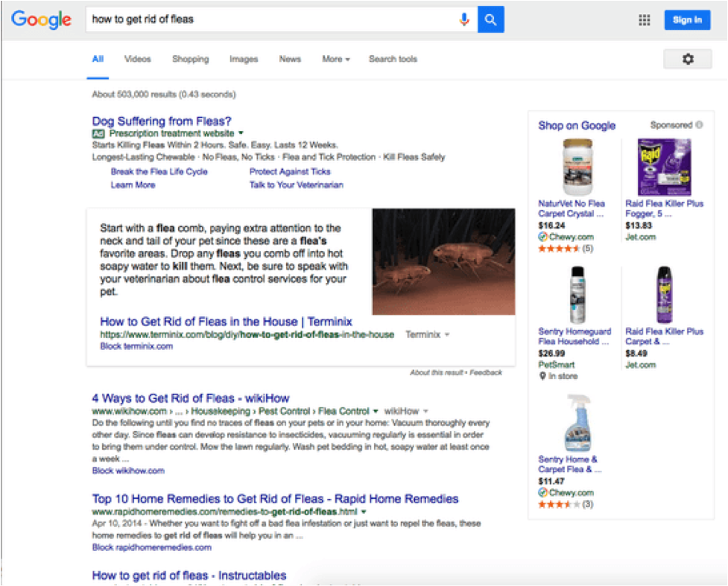Click the NaturVet star rating
Image resolution: width=728 pixels, height=586 pixels.
click(x=559, y=249)
